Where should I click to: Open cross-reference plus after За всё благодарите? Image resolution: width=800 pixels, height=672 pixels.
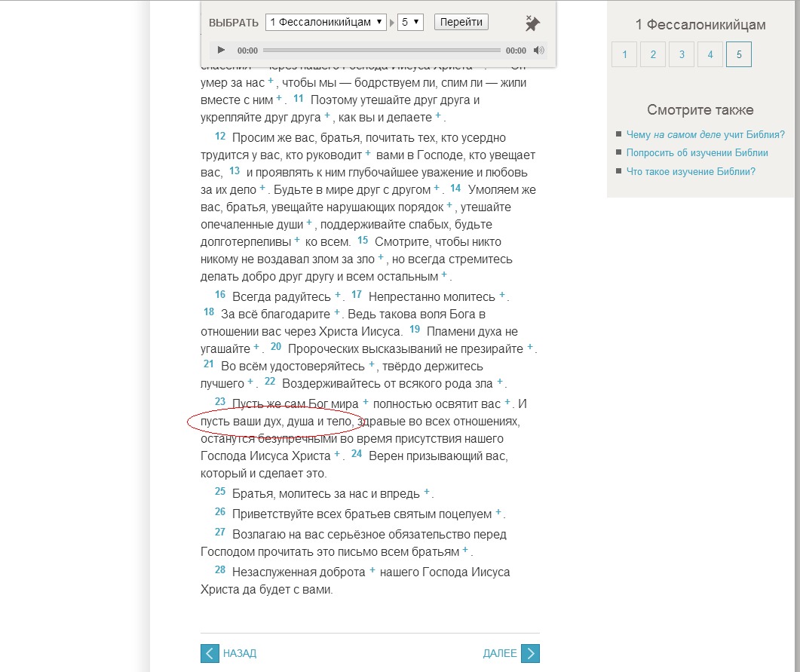coord(337,311)
